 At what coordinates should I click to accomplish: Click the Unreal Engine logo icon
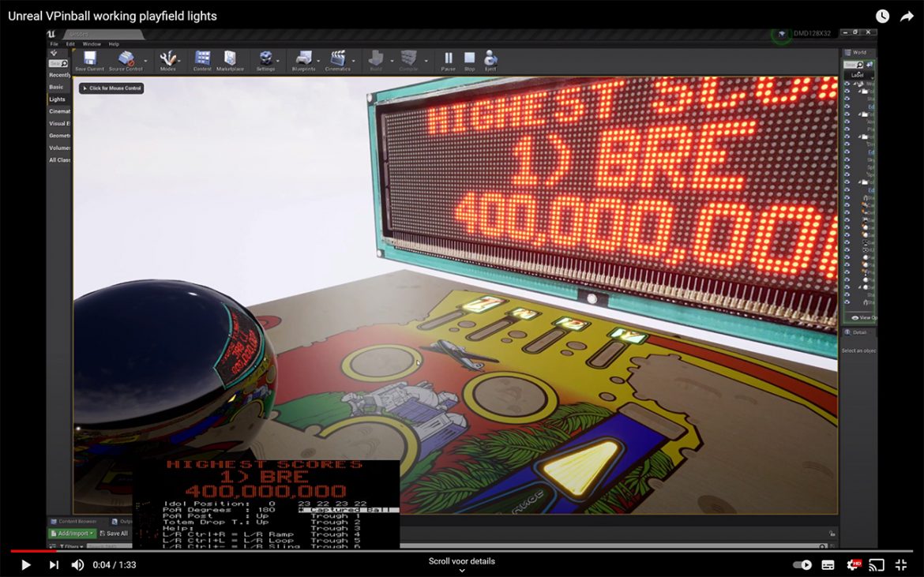52,34
